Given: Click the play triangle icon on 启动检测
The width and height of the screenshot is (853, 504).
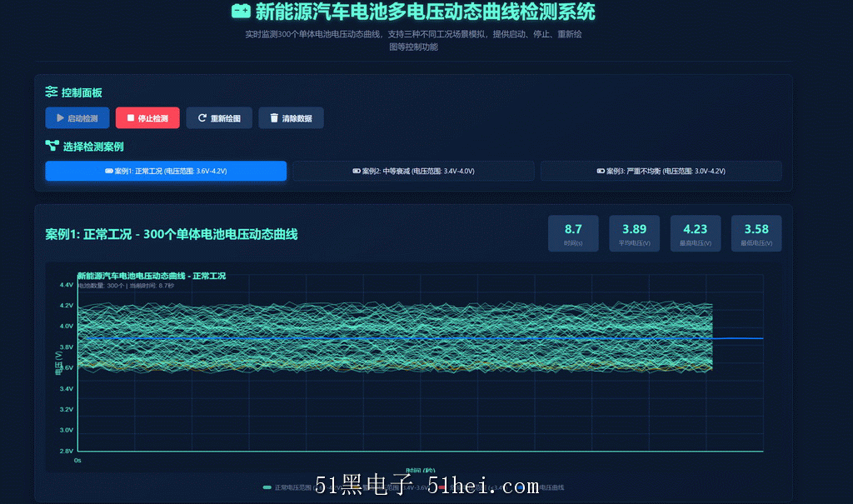Looking at the screenshot, I should (x=60, y=118).
